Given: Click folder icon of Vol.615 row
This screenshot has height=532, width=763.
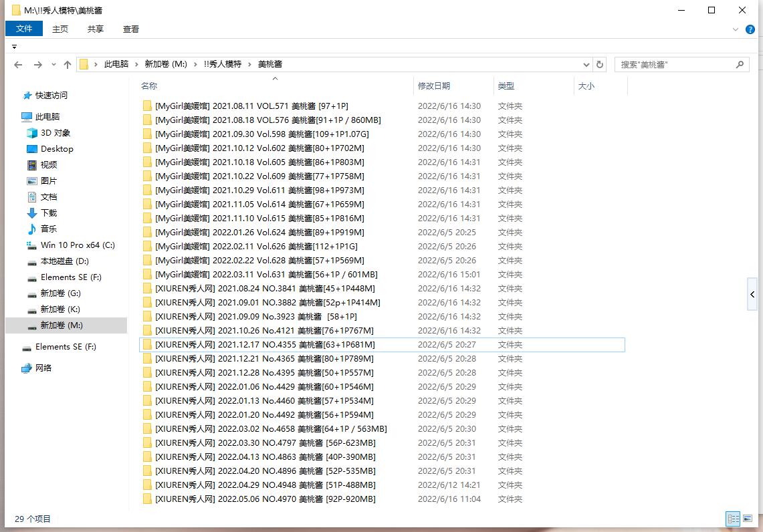Looking at the screenshot, I should tap(147, 219).
